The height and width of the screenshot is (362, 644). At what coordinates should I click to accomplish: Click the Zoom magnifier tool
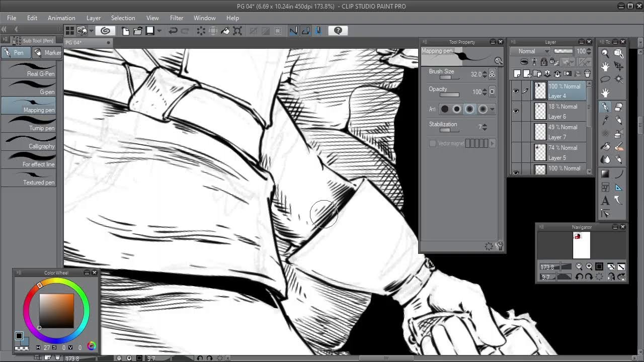click(605, 53)
